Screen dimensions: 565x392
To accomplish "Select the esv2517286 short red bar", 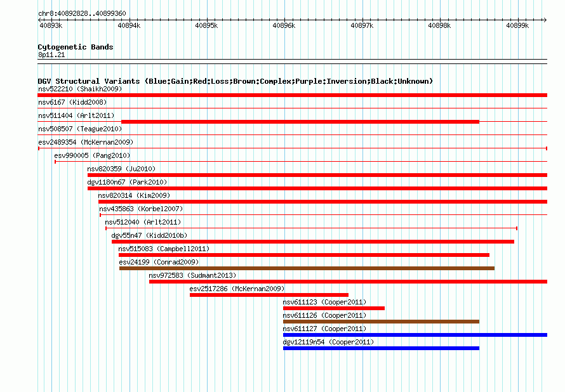I will pyautogui.click(x=269, y=295).
